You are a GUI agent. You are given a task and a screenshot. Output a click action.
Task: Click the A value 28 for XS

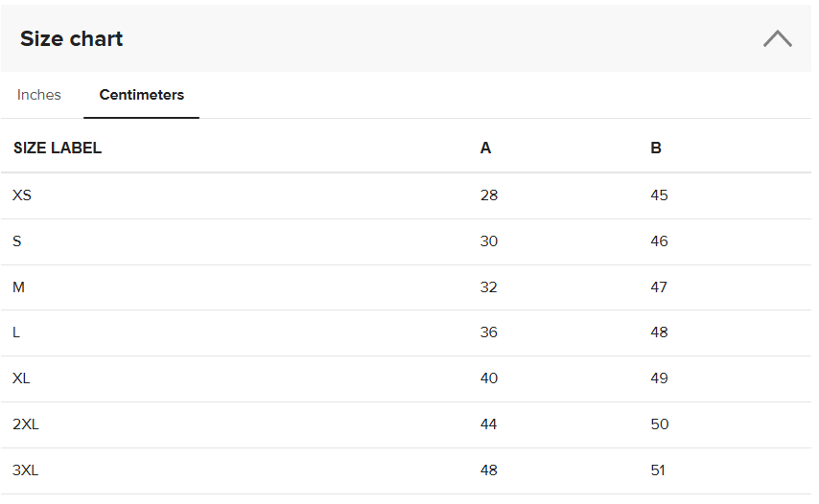click(x=489, y=195)
